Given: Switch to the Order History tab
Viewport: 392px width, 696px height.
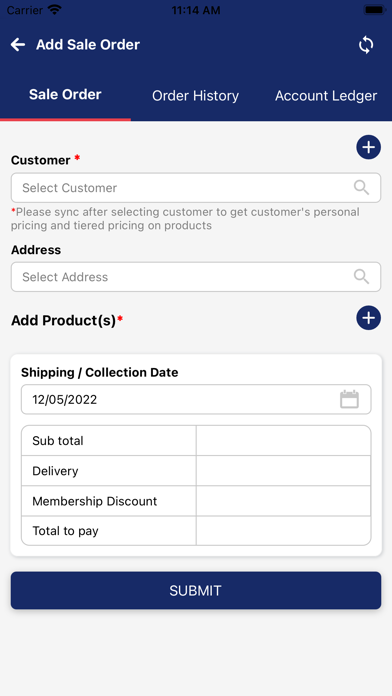Looking at the screenshot, I should [195, 96].
